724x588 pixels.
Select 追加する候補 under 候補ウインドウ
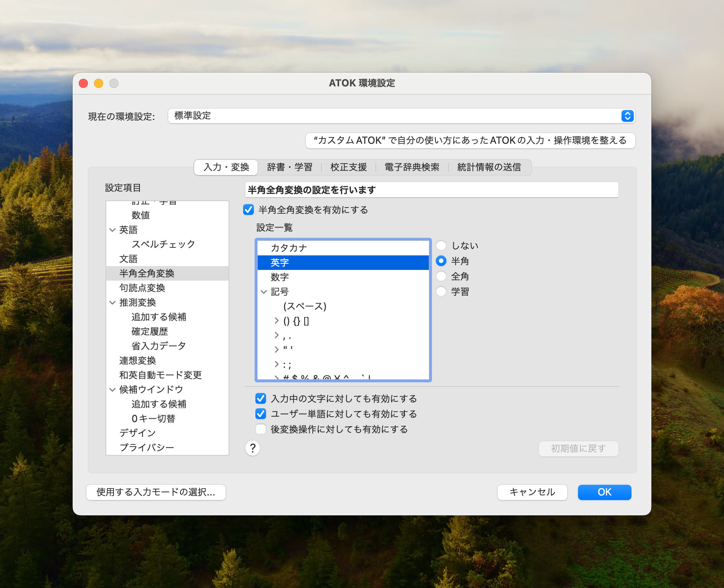coord(167,404)
